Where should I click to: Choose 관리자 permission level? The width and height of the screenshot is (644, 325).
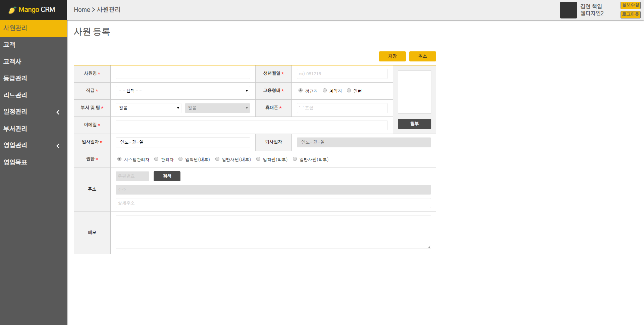156,158
